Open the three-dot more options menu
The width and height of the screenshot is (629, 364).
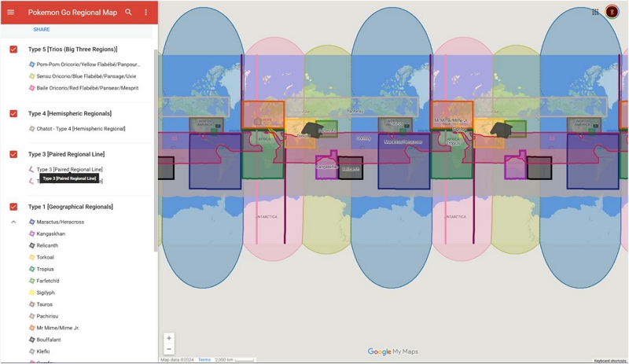145,12
